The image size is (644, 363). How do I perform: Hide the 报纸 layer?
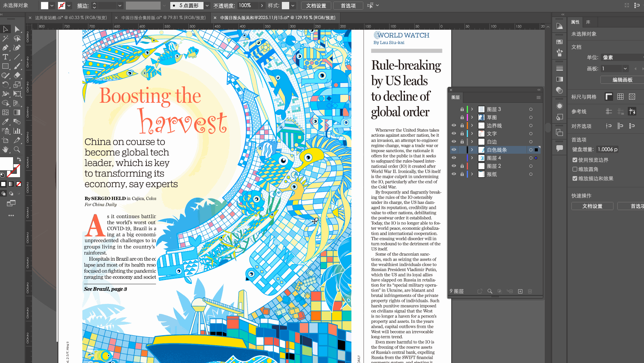tap(454, 174)
